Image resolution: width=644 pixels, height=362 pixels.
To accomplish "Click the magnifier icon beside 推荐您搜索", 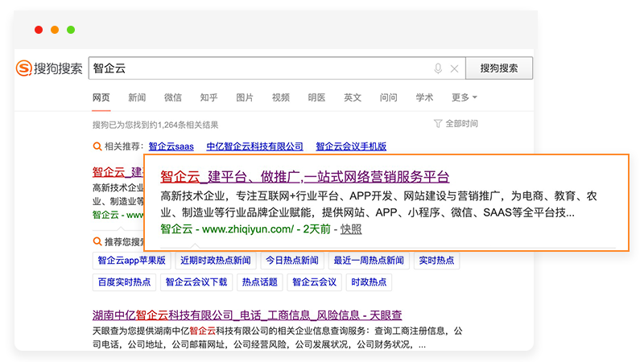I will point(97,241).
